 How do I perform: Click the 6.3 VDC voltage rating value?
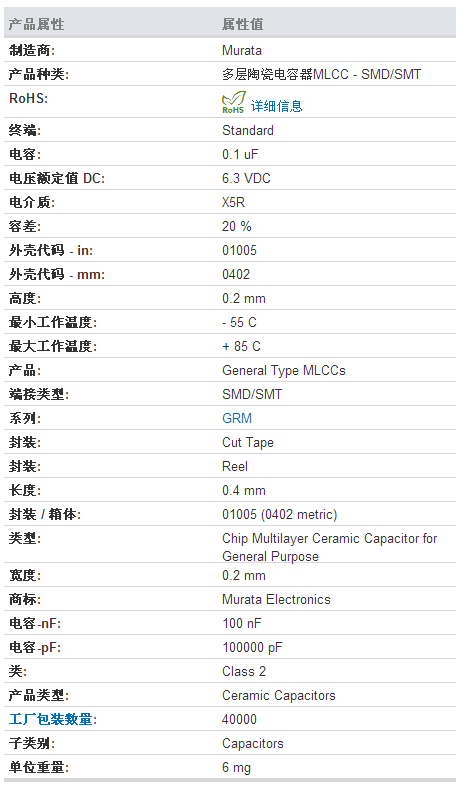pos(246,178)
